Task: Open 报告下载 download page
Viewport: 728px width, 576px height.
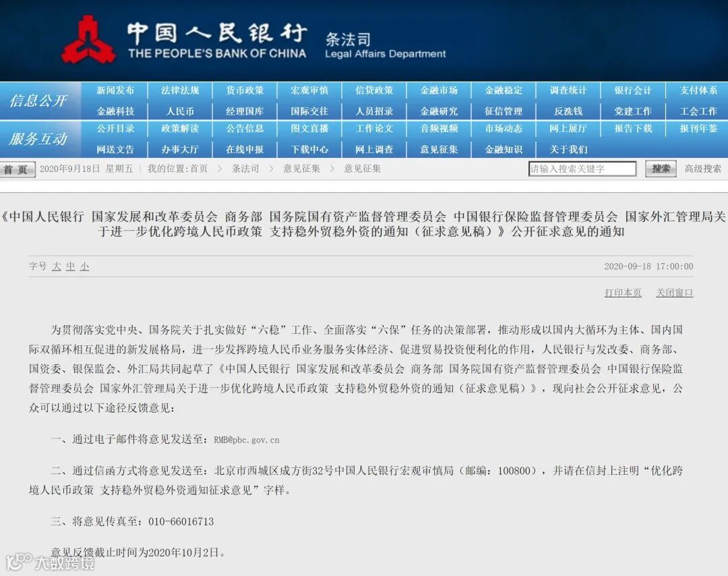Action: (633, 128)
